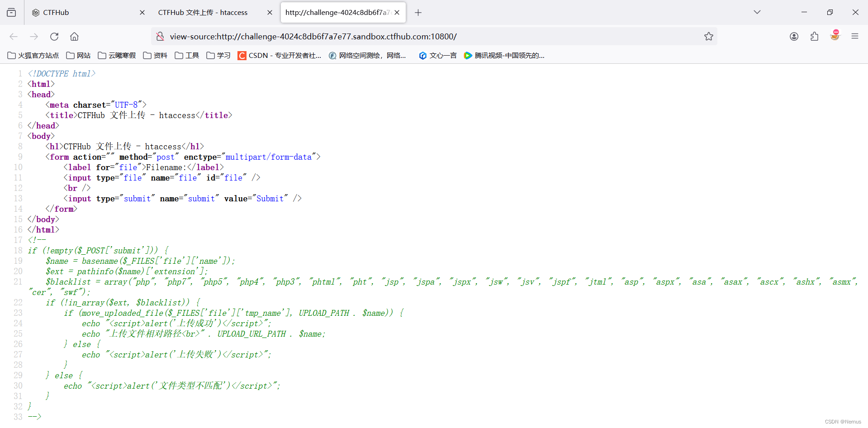Image resolution: width=868 pixels, height=428 pixels.
Task: Show connection security info icon
Action: 160,36
